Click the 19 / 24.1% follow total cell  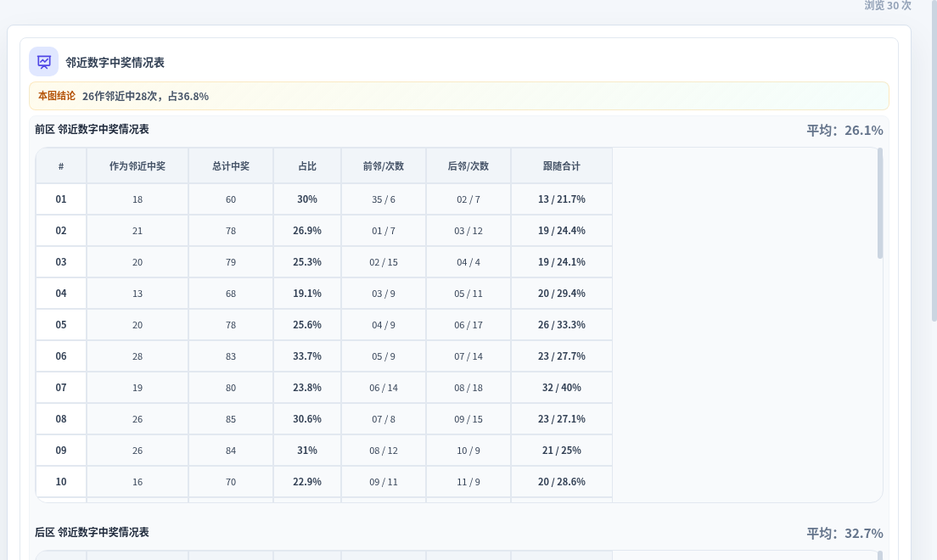click(x=562, y=262)
